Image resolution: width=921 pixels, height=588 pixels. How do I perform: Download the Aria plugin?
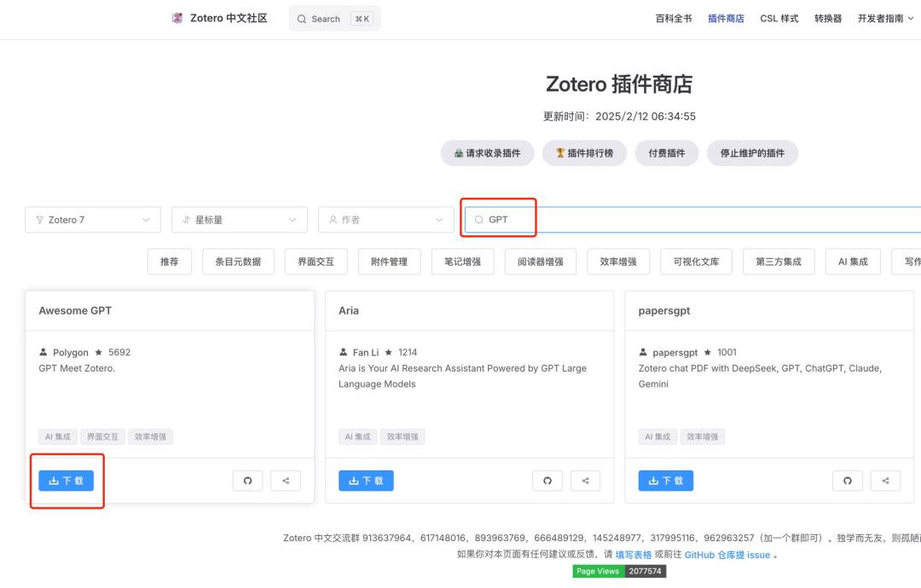(x=366, y=481)
